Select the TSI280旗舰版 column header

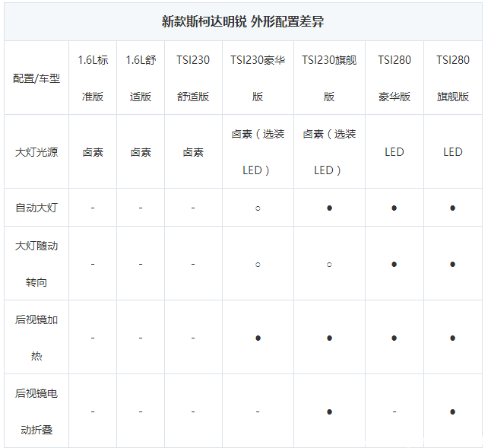click(x=452, y=78)
